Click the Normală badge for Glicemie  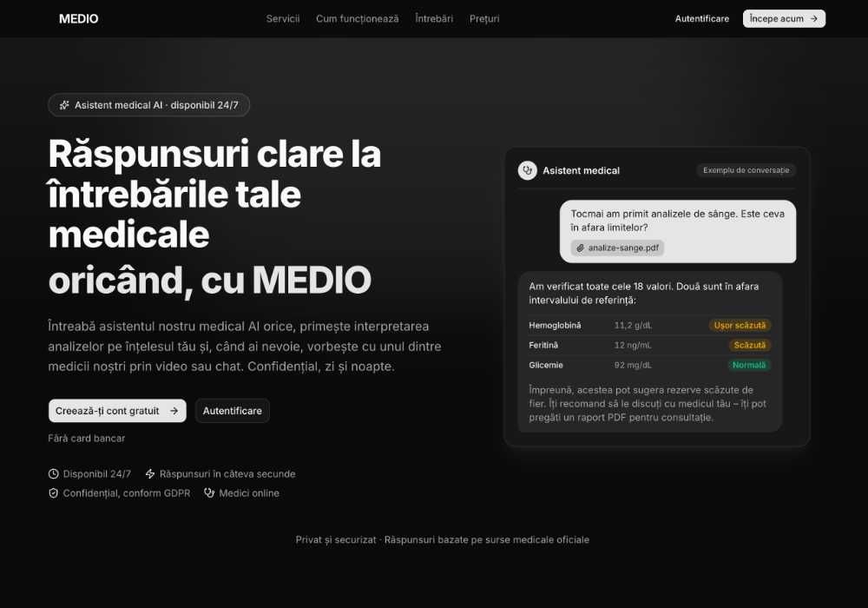749,365
